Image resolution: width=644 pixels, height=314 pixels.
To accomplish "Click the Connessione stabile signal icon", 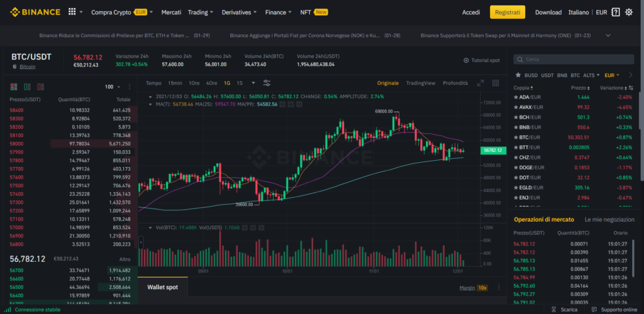I will tap(8, 310).
